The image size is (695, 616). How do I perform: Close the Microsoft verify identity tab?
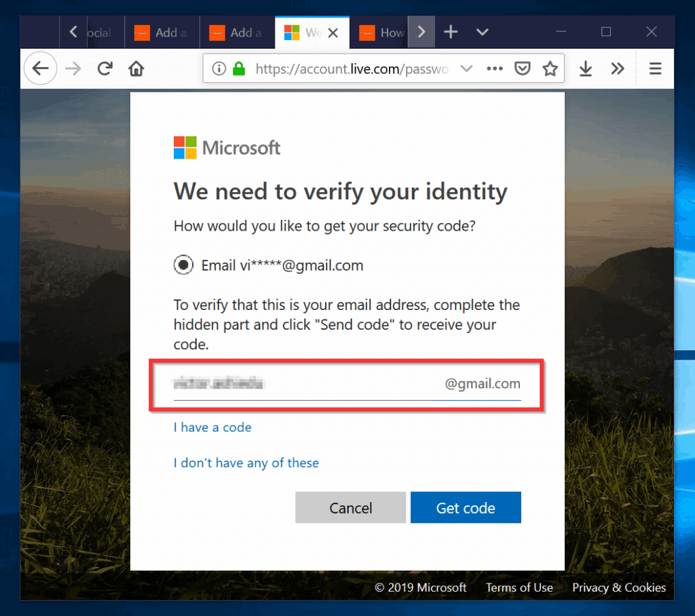[333, 33]
